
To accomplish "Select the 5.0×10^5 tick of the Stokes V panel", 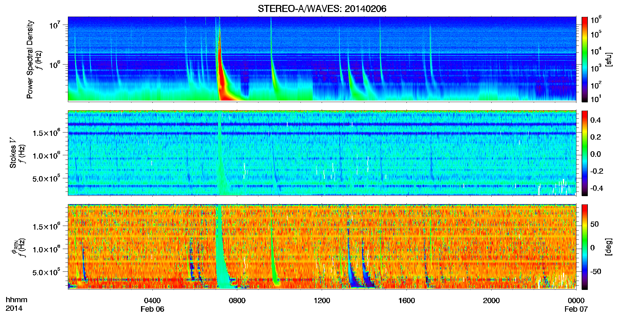I will [x=46, y=178].
